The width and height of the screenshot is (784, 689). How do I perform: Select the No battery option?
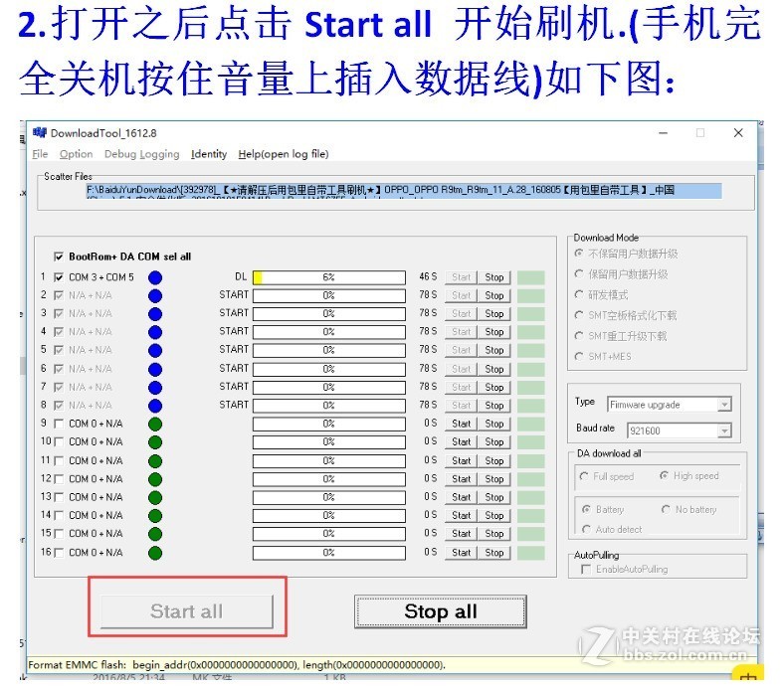[x=666, y=510]
